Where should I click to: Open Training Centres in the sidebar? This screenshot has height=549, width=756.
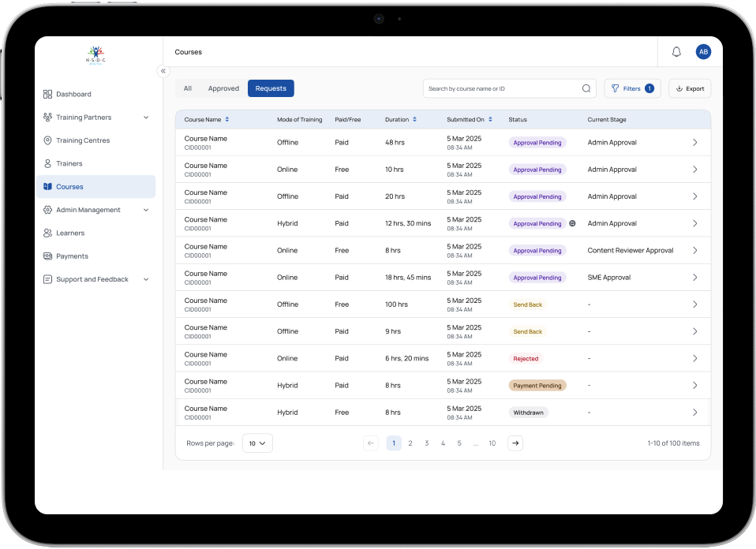click(x=83, y=140)
